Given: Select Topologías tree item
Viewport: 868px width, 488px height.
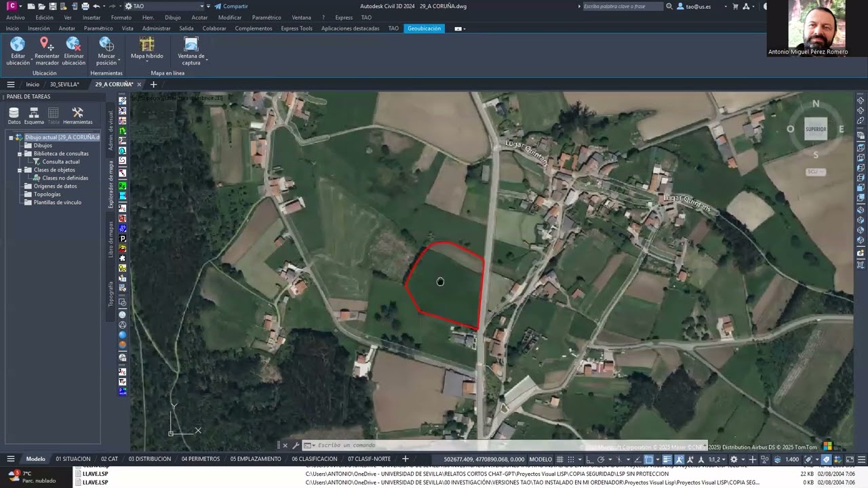Looking at the screenshot, I should pyautogui.click(x=47, y=195).
